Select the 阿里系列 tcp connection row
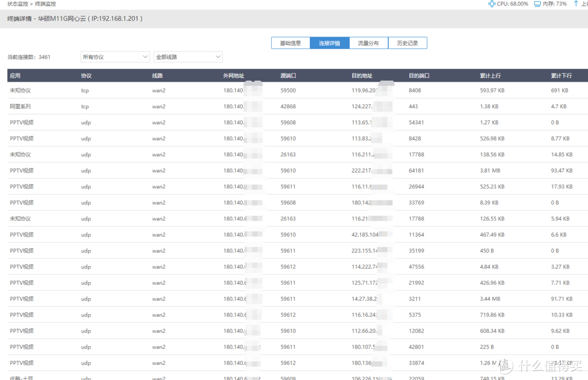This screenshot has height=380, width=588. coord(297,107)
